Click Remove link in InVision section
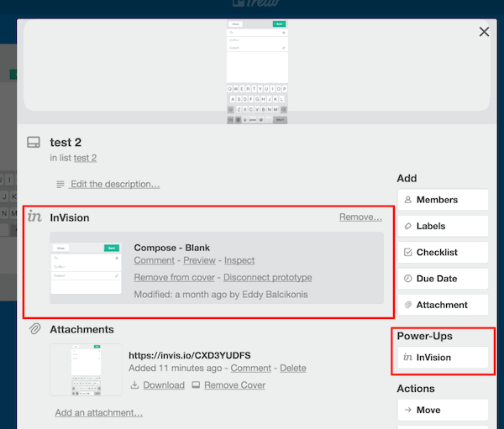 pyautogui.click(x=360, y=217)
